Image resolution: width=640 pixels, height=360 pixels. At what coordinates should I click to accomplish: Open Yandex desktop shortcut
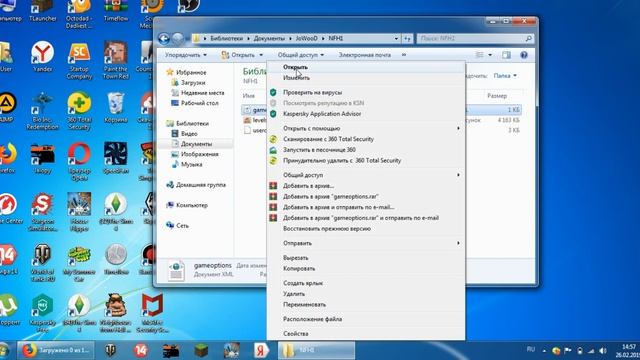(42, 57)
